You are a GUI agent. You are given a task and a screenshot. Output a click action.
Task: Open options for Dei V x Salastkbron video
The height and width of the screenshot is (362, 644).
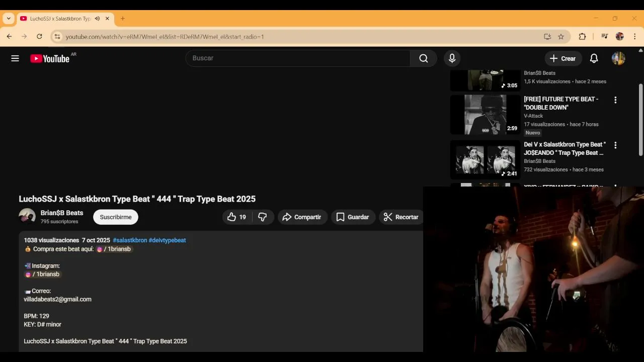pos(615,145)
